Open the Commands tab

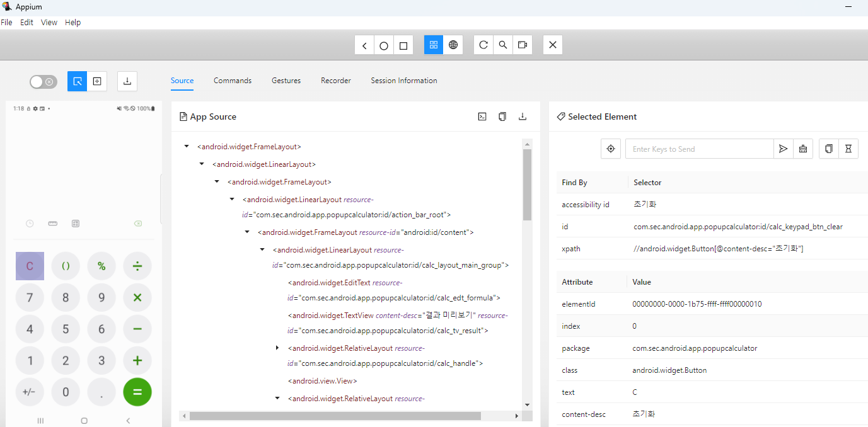[x=233, y=81]
